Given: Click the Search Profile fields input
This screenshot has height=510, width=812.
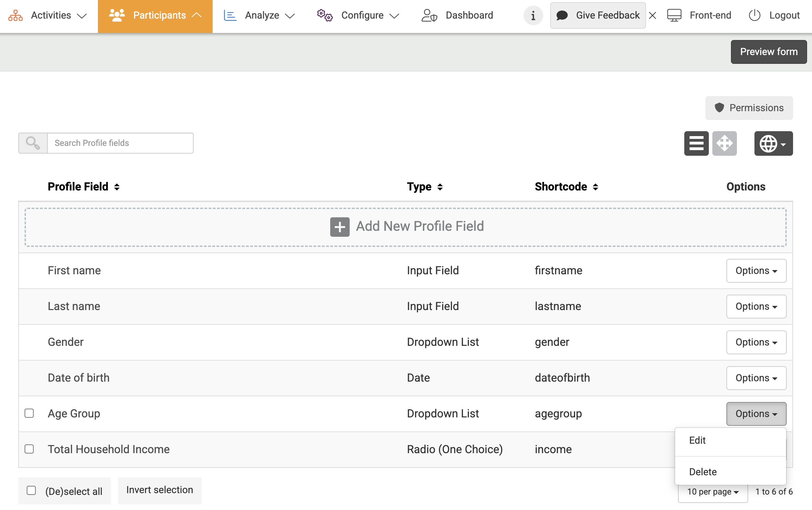Looking at the screenshot, I should coord(120,143).
